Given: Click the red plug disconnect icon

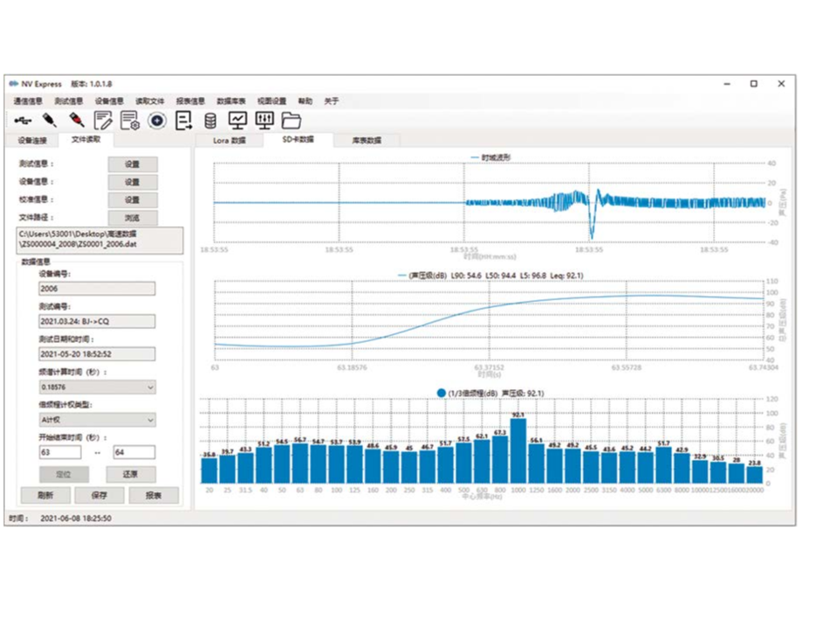Looking at the screenshot, I should pyautogui.click(x=77, y=120).
